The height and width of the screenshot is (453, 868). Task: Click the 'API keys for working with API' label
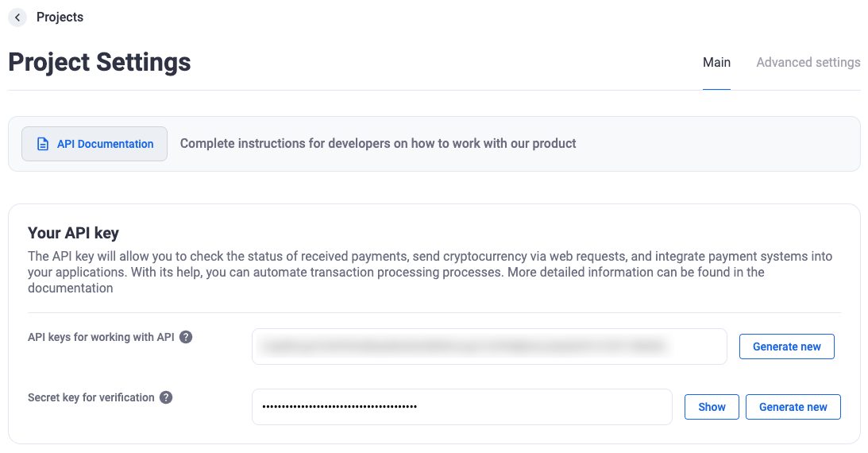(102, 337)
